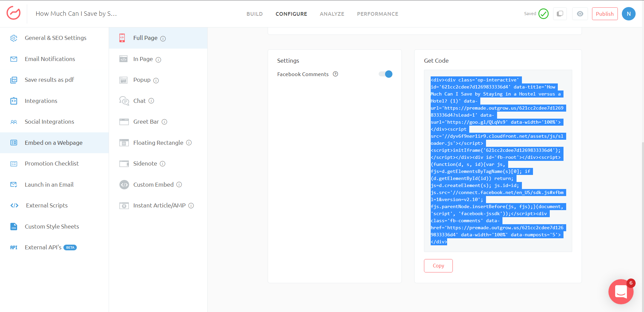Image resolution: width=644 pixels, height=312 pixels.
Task: Click the preview eye icon in header
Action: click(x=580, y=14)
